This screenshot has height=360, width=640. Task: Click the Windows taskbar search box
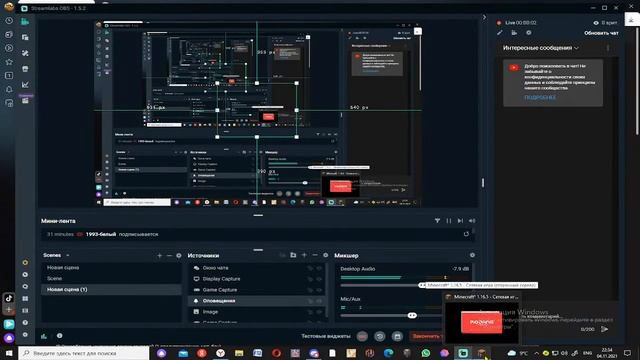click(84, 353)
